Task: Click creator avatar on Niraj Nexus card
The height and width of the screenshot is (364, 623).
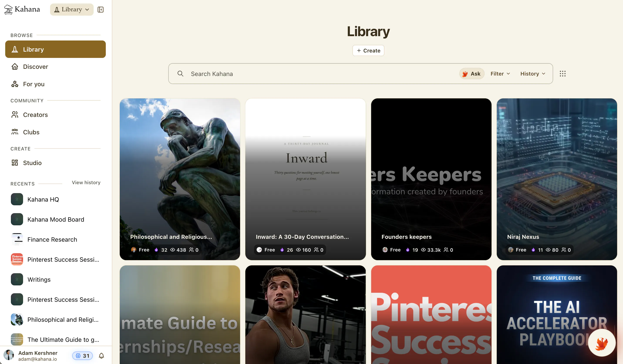Action: 510,250
